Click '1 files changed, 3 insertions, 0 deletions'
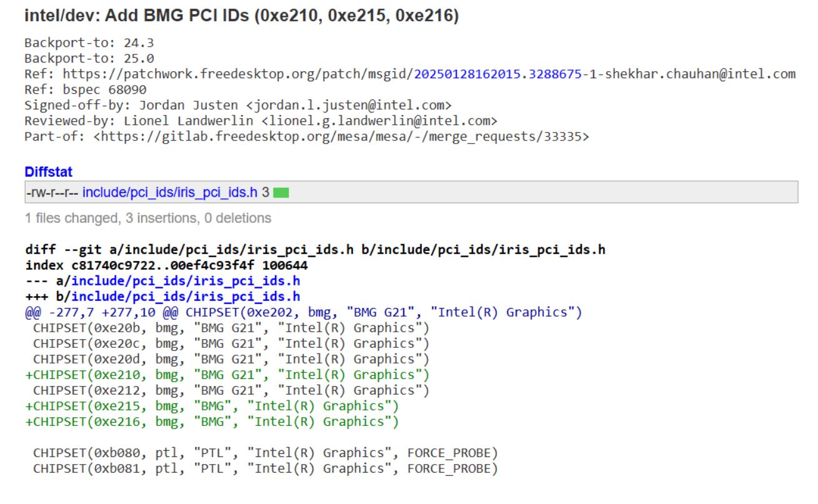 coord(148,219)
